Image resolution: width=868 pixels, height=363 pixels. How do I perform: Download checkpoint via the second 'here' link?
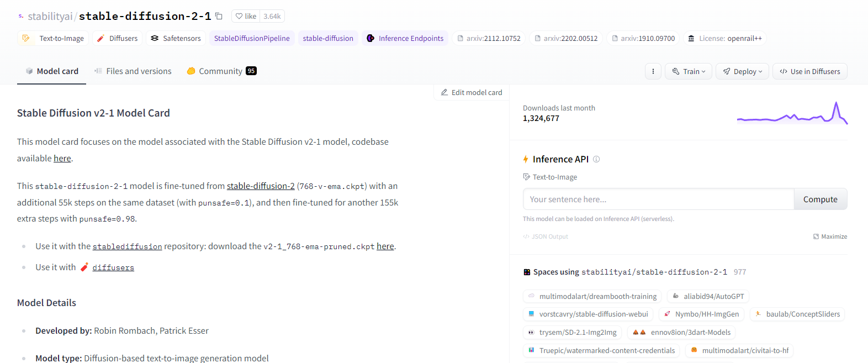pos(385,246)
